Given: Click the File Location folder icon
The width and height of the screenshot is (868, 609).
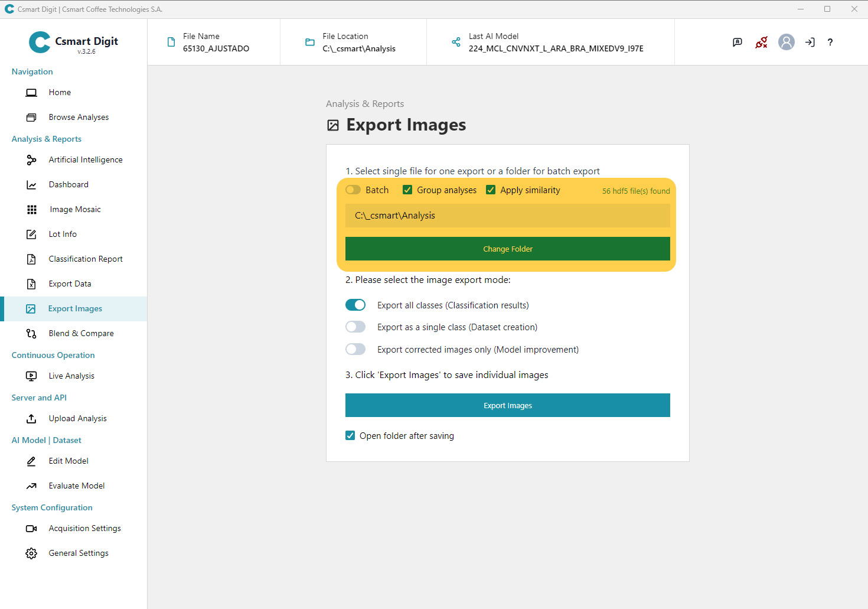Looking at the screenshot, I should 309,42.
